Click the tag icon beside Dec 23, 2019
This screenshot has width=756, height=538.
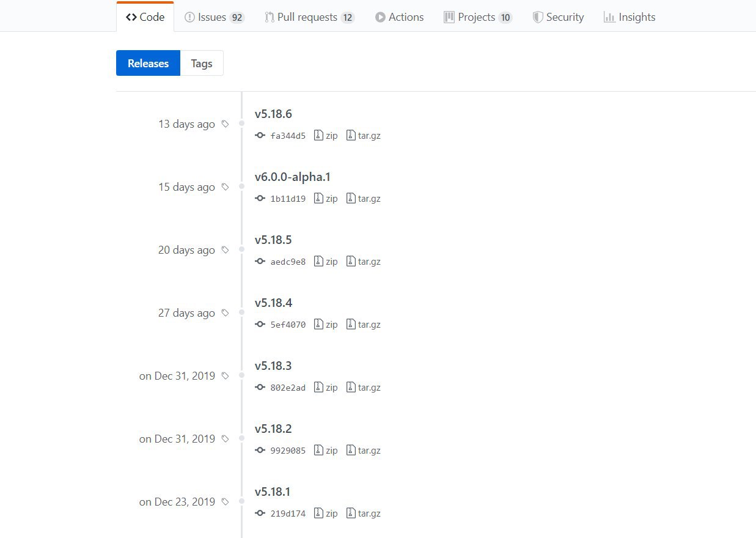225,502
